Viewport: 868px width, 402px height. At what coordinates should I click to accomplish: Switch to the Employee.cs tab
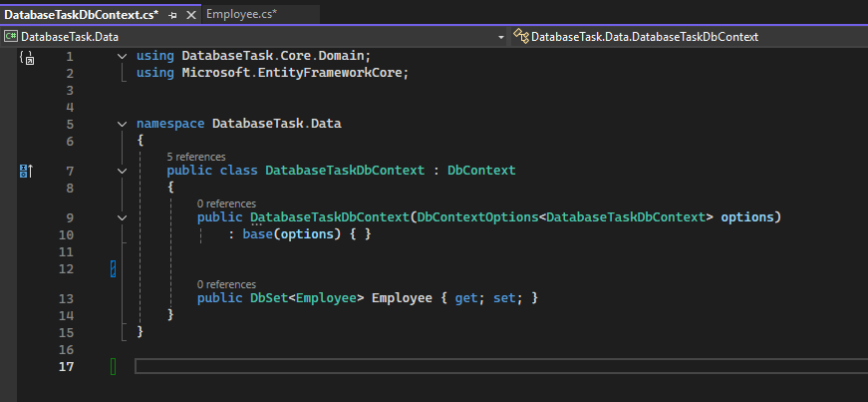(x=240, y=14)
